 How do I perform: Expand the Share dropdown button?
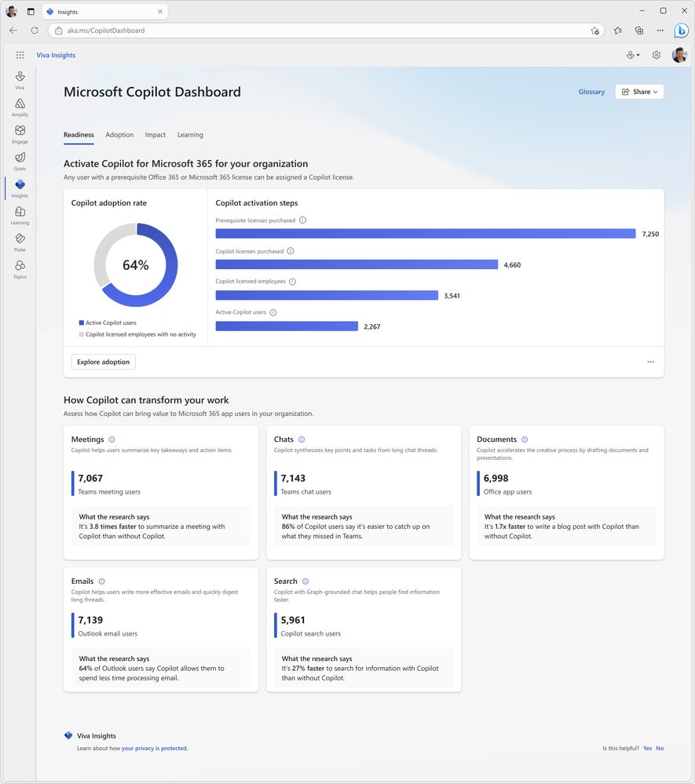[639, 92]
